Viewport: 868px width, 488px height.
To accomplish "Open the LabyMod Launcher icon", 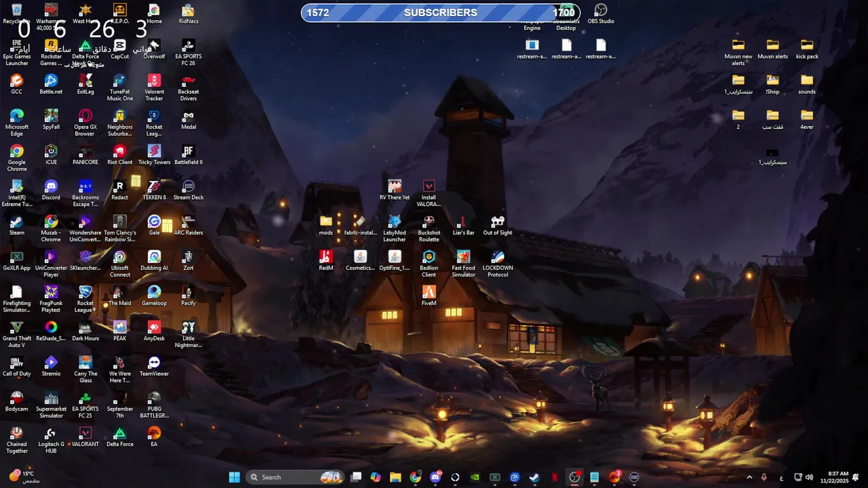I will pos(395,228).
